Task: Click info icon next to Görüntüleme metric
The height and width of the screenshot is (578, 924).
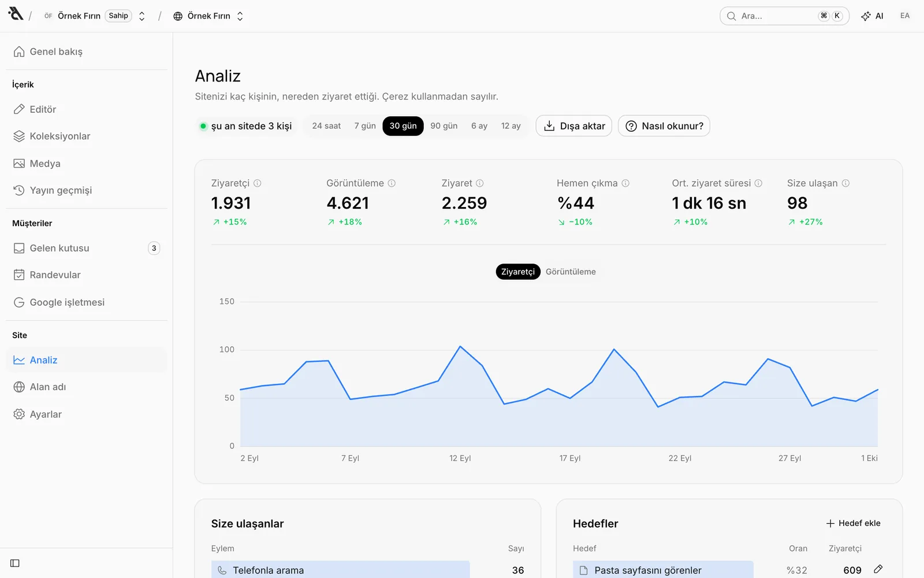Action: (392, 183)
